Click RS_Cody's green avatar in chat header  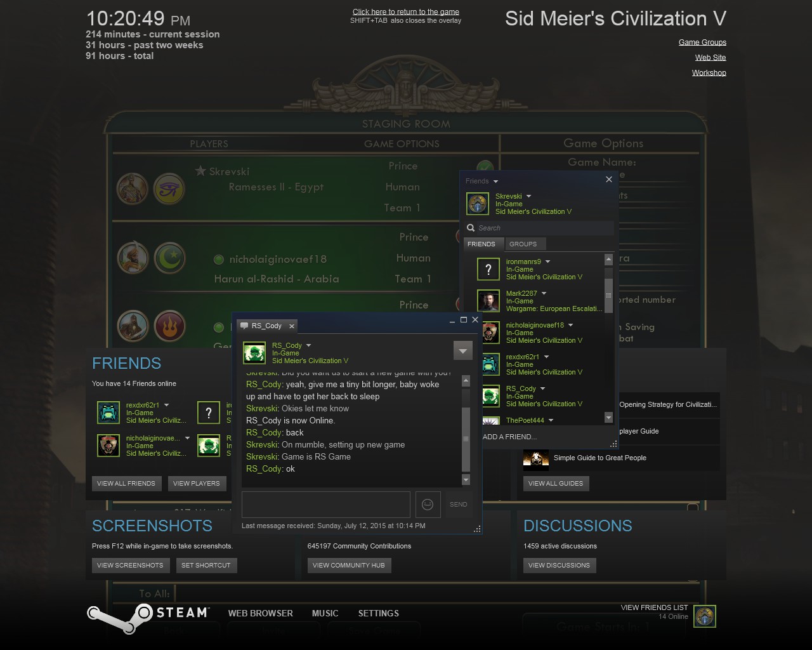click(x=254, y=353)
